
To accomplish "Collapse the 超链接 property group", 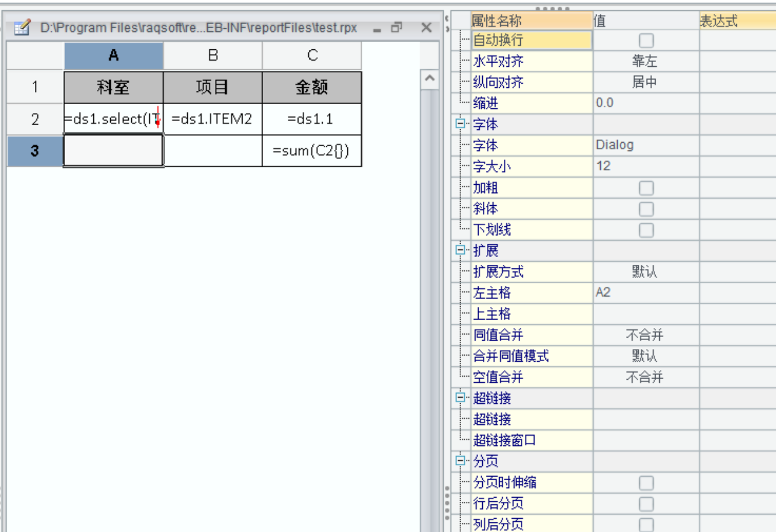I will [461, 398].
